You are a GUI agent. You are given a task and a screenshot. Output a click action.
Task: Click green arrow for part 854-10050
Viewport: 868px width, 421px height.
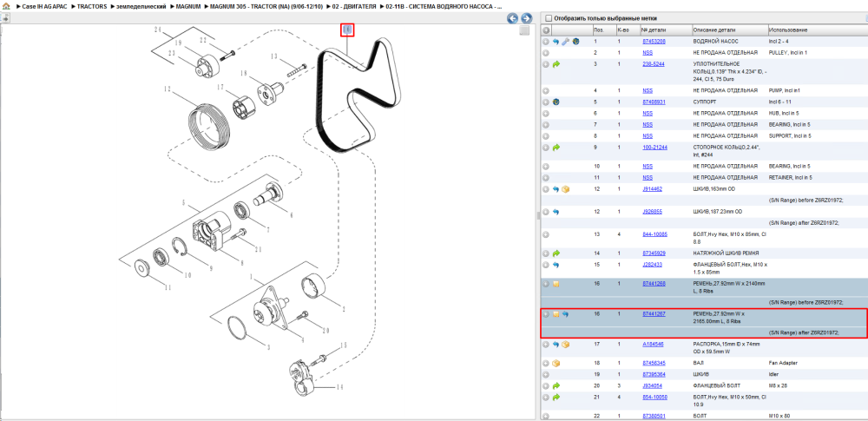(x=556, y=398)
